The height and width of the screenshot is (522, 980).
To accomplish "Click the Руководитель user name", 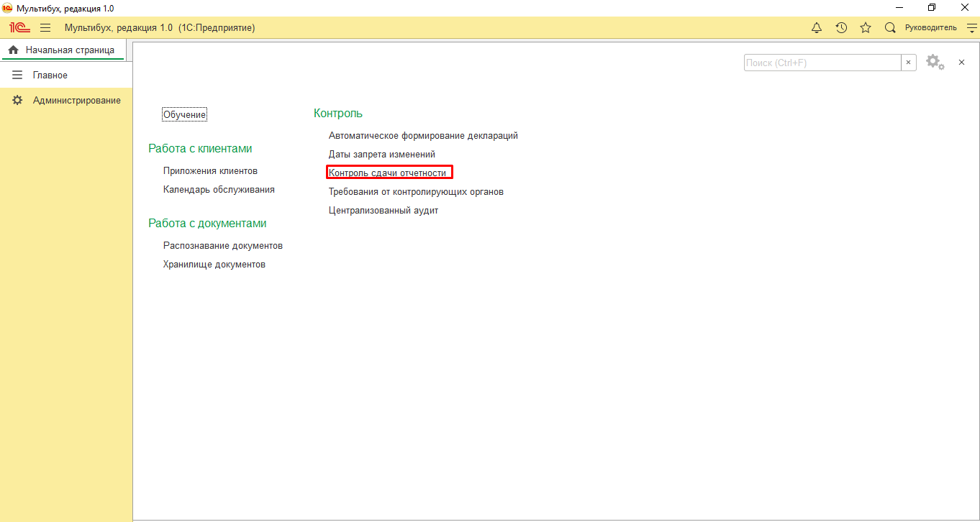I will point(930,27).
